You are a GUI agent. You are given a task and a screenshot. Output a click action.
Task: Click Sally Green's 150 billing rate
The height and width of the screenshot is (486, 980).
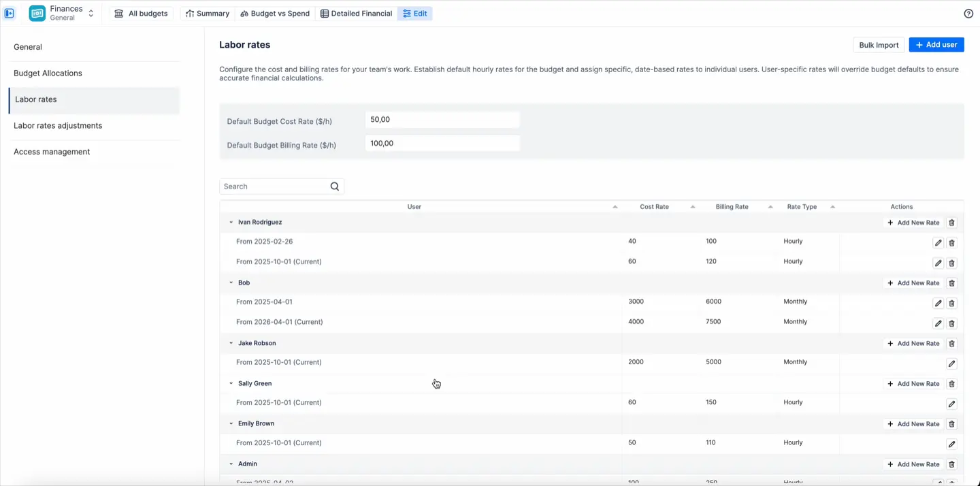point(711,402)
